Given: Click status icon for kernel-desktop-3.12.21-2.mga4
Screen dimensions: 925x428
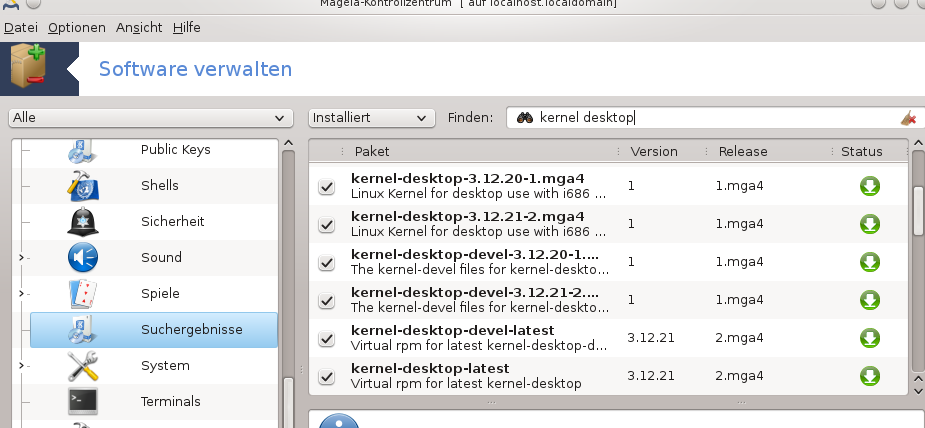Looking at the screenshot, I should point(870,224).
